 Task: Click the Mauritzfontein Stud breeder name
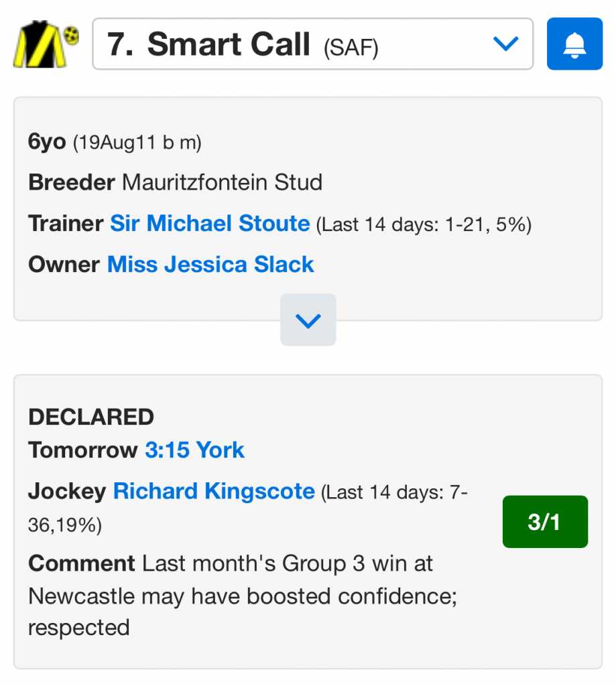(222, 182)
